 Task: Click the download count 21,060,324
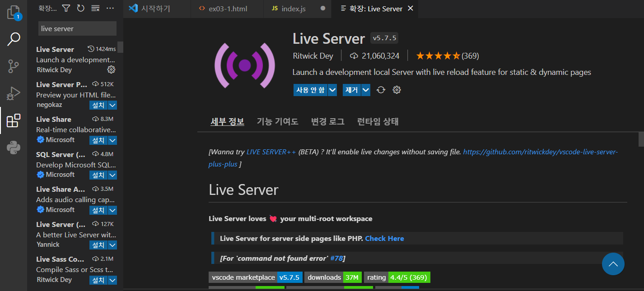(375, 56)
